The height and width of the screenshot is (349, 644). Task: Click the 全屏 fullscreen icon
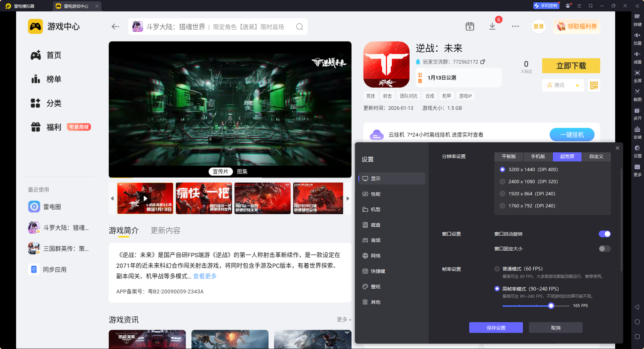[637, 75]
